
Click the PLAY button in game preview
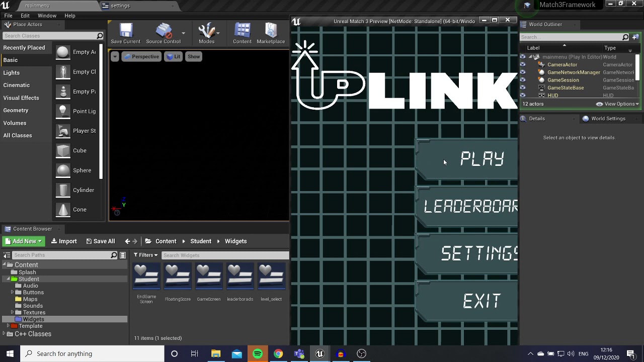[x=467, y=159]
